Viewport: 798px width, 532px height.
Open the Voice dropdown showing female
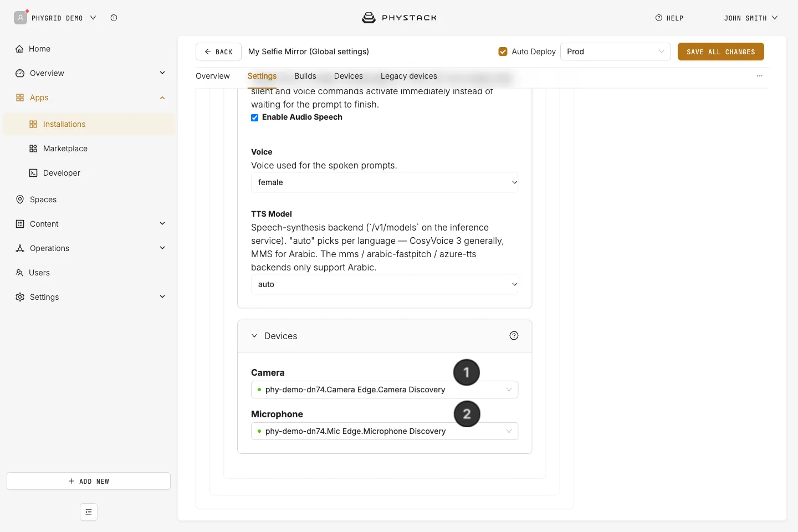point(385,182)
